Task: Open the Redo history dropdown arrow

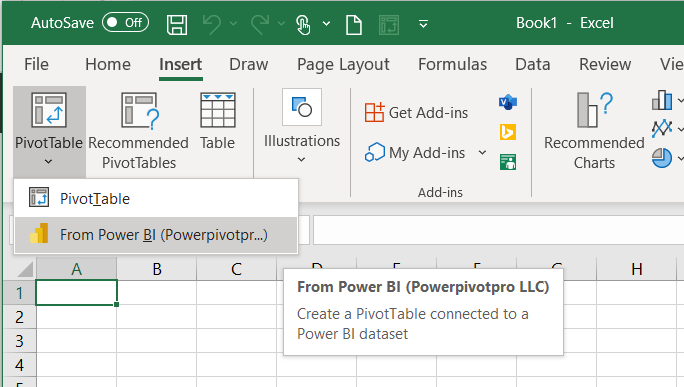Action: click(x=281, y=24)
